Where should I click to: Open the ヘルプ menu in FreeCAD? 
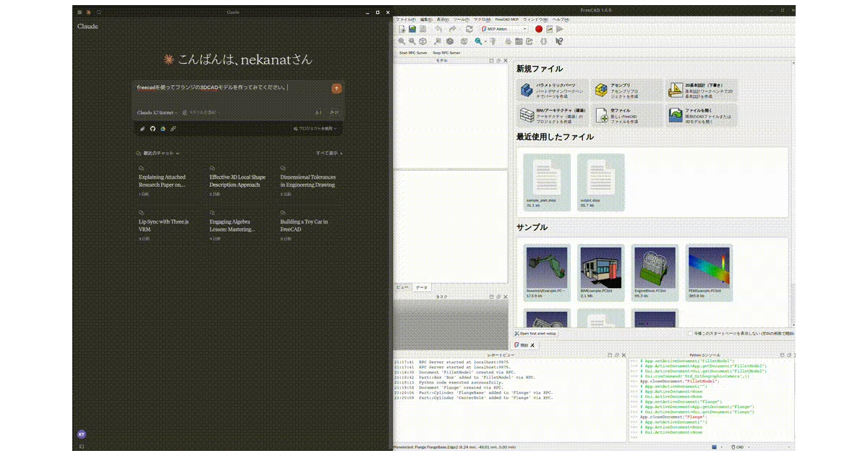tap(561, 19)
